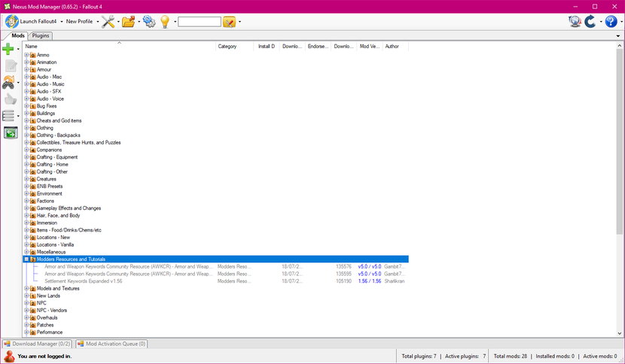Switch to the Plugins tab
This screenshot has height=364, width=625.
(41, 35)
